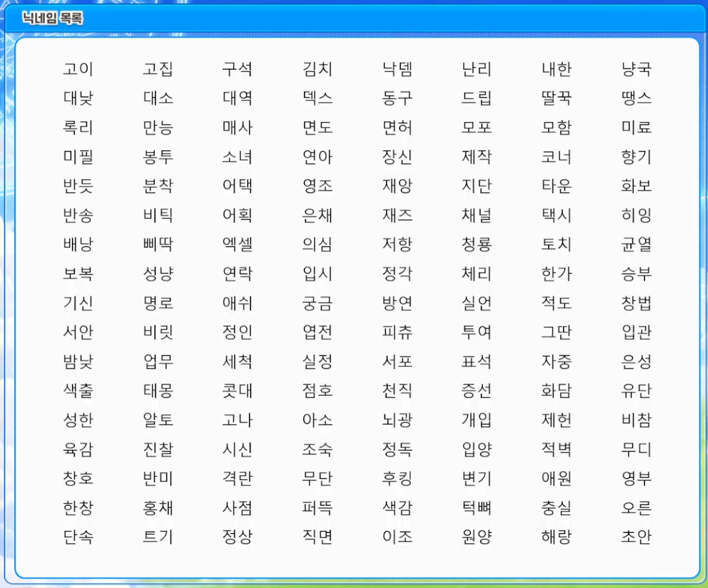
Task: Choose the nickname 냥국
Action: (x=637, y=69)
